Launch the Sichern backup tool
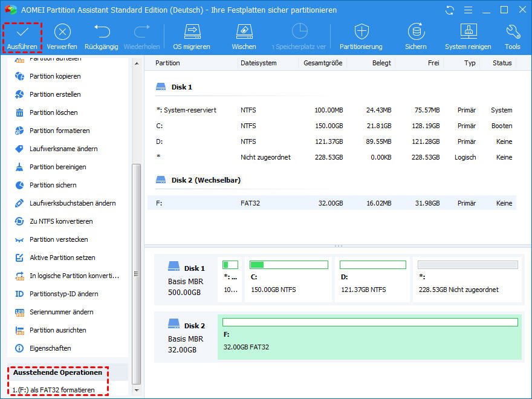This screenshot has width=532, height=399. pyautogui.click(x=416, y=33)
